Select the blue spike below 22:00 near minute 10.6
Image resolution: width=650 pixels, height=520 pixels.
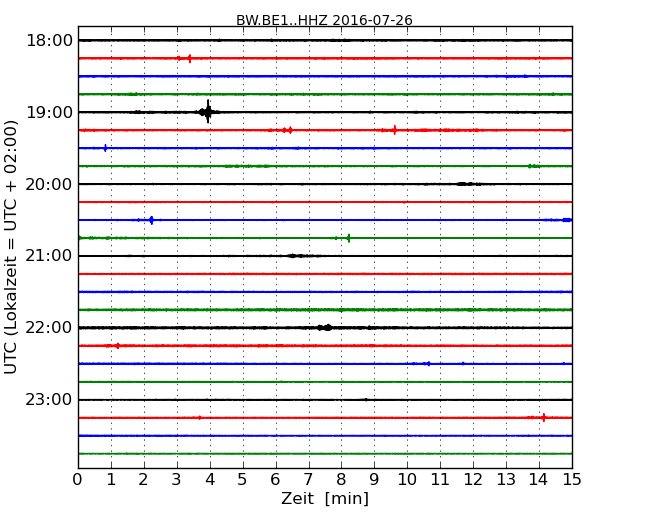click(x=428, y=364)
